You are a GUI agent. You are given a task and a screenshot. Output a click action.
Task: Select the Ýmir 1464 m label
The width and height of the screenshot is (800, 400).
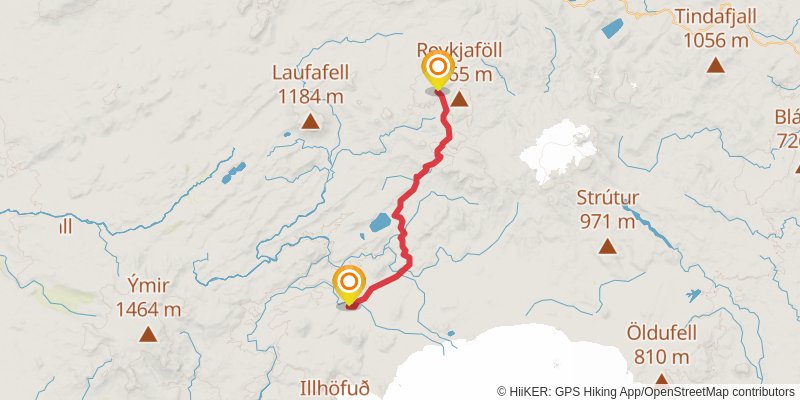tap(148, 297)
